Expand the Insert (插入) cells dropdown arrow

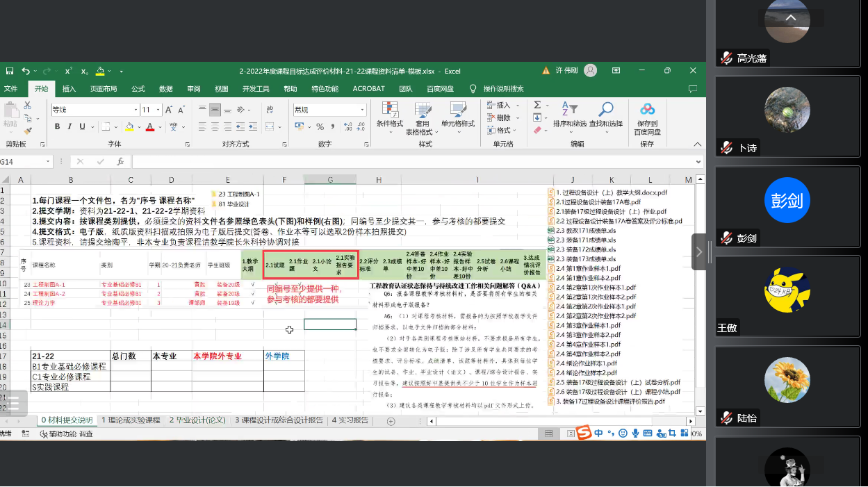click(516, 106)
